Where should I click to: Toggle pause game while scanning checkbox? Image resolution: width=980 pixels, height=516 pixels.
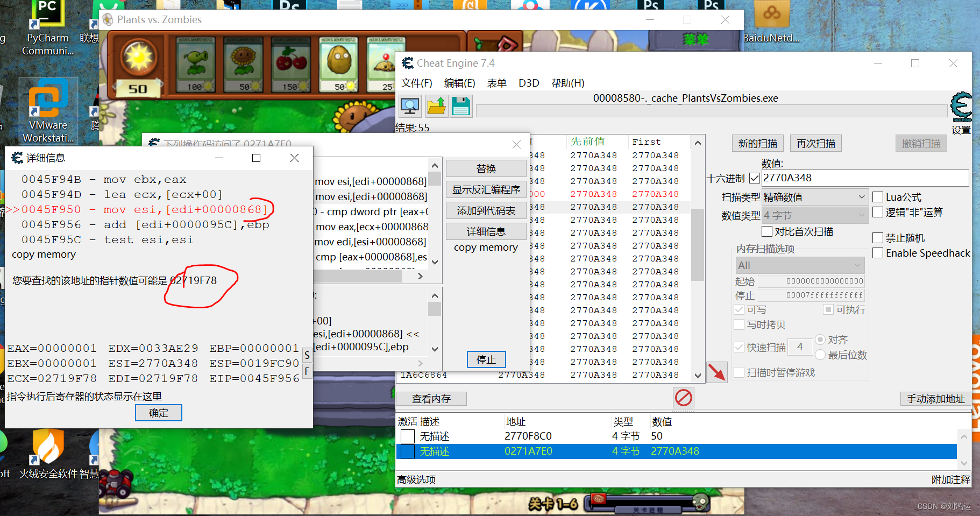point(739,372)
